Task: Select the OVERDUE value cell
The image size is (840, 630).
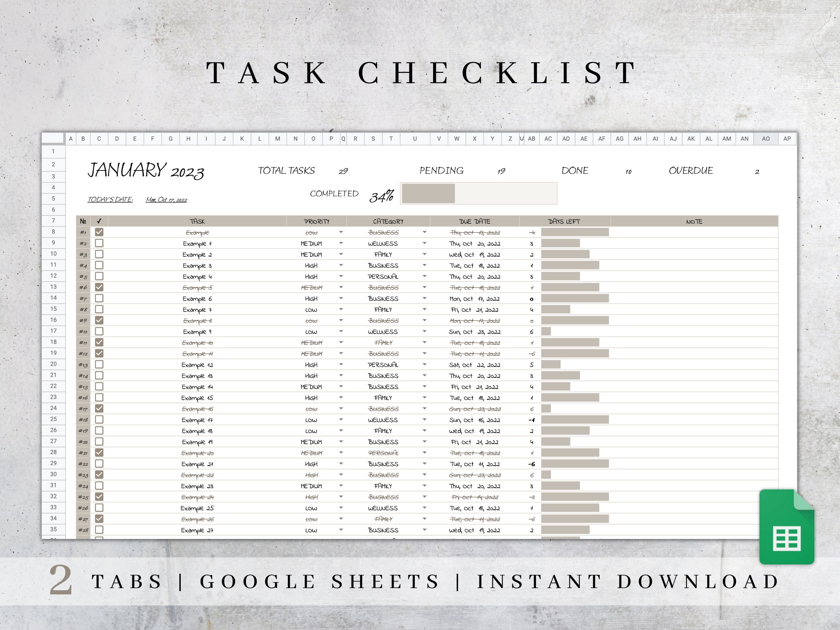Action: 756,171
